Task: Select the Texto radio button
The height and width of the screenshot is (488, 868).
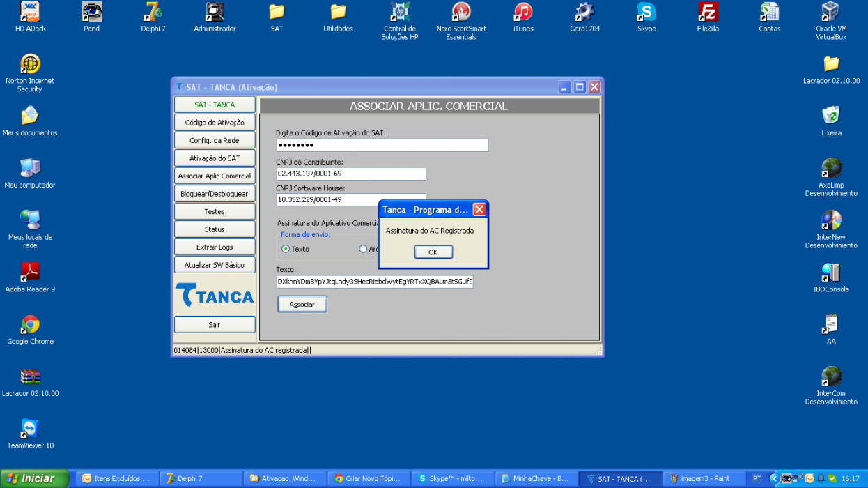Action: pyautogui.click(x=286, y=249)
